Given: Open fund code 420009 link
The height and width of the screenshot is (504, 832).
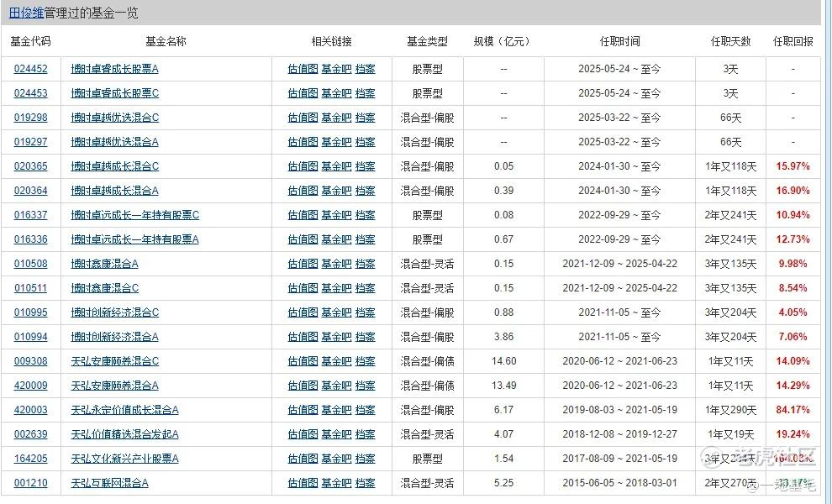Looking at the screenshot, I should point(31,386).
